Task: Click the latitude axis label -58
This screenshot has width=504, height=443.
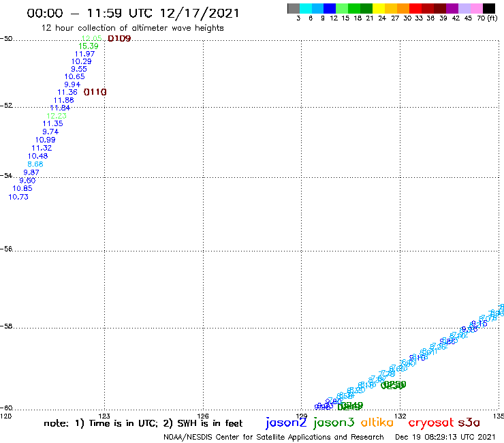Action: [x=6, y=326]
